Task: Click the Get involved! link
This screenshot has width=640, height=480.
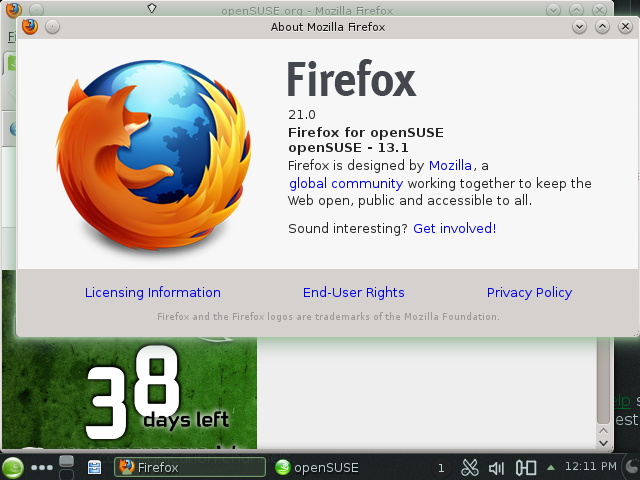Action: point(455,228)
